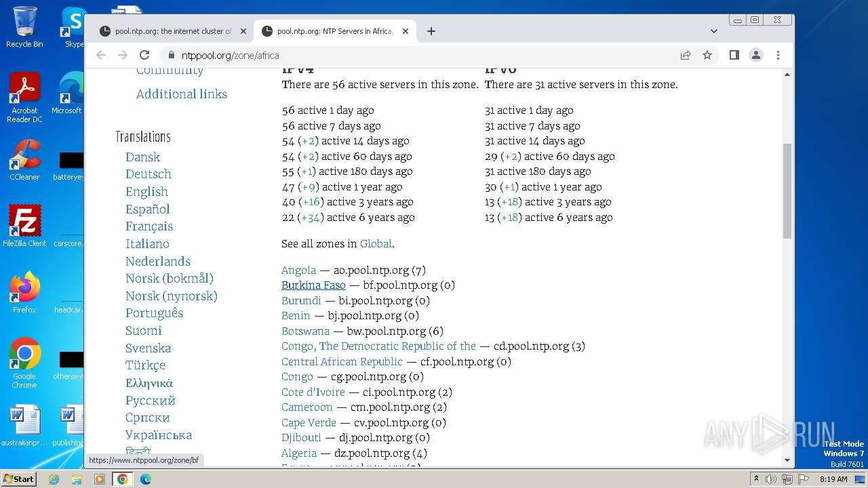Open the Algeria zone link

299,453
